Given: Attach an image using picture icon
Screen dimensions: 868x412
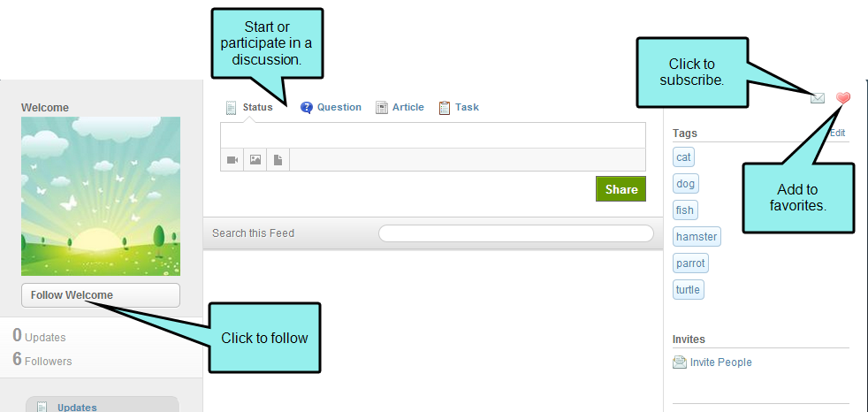Looking at the screenshot, I should 255,160.
